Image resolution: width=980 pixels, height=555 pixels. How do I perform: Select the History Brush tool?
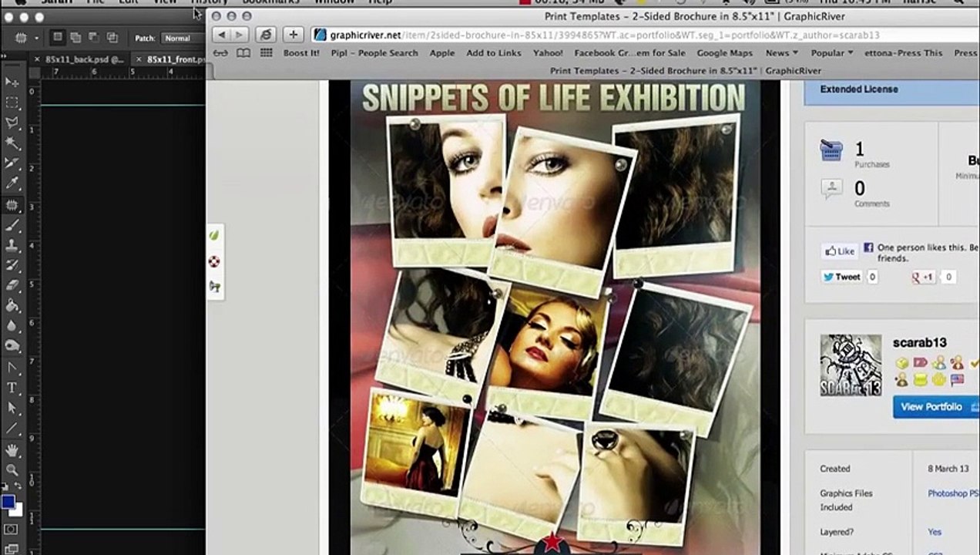tap(12, 266)
